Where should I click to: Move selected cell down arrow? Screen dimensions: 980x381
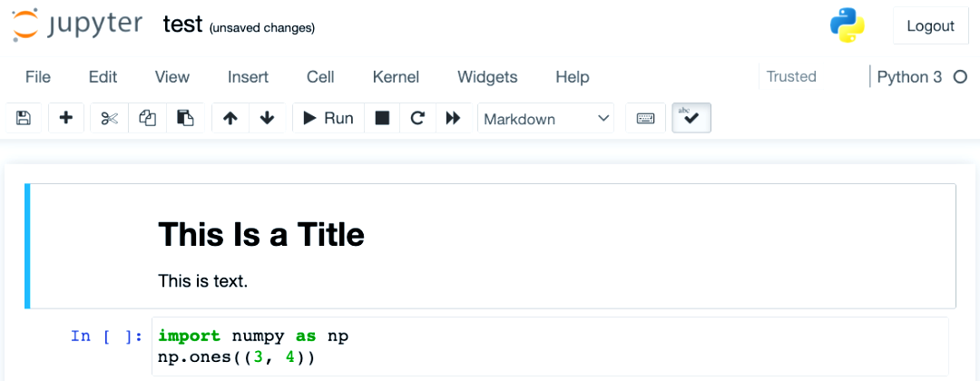[x=268, y=118]
